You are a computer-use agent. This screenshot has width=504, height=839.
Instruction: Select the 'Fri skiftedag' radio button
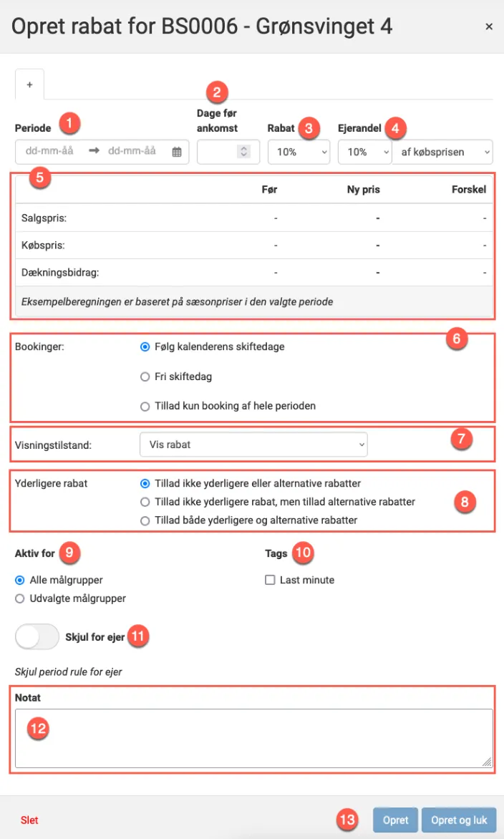145,376
